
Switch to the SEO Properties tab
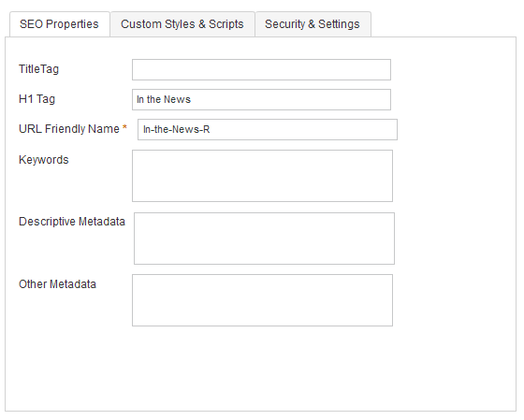(60, 24)
